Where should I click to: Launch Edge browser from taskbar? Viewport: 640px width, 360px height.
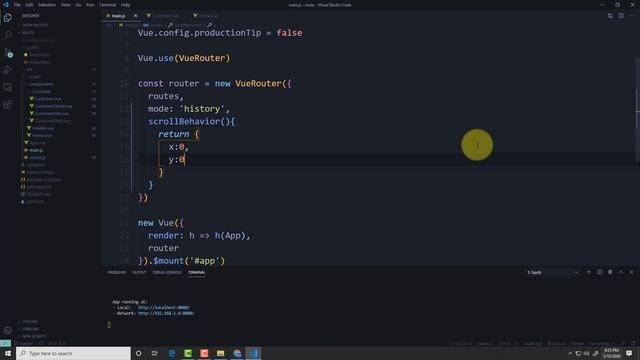[172, 353]
